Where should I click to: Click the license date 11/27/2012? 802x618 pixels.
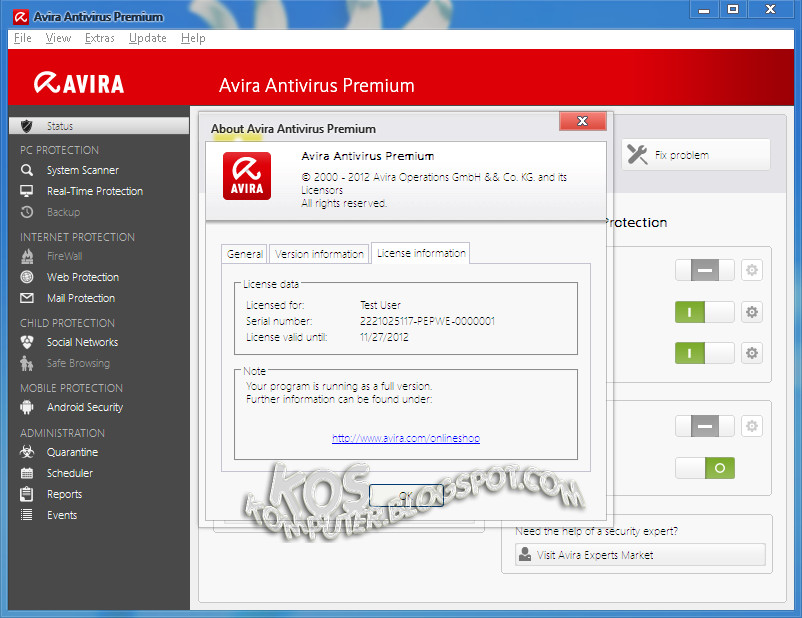[x=384, y=337]
